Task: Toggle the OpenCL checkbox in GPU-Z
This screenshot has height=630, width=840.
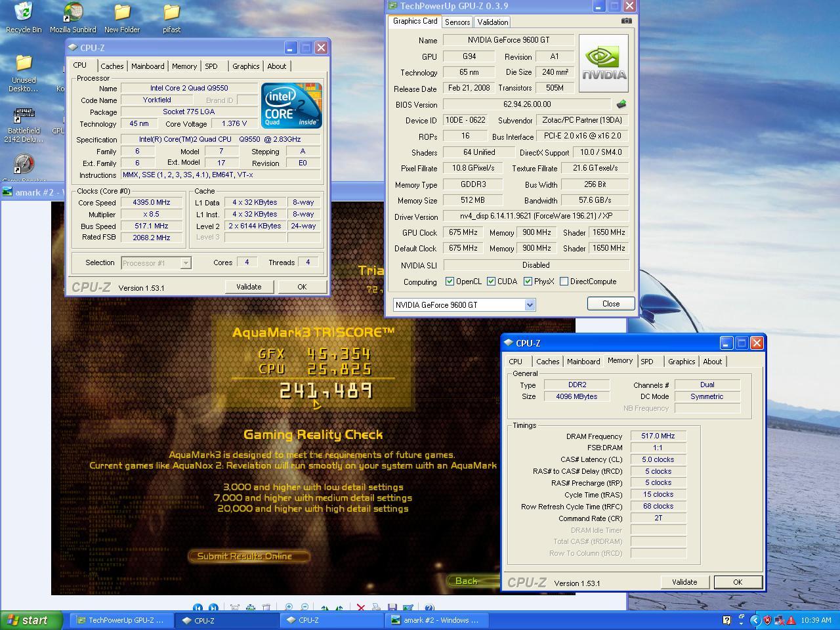Action: tap(450, 282)
